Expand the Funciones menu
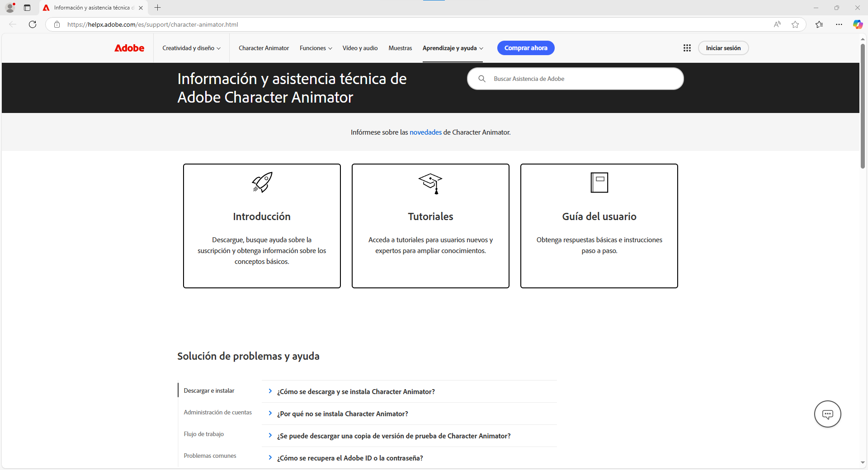 coord(316,48)
